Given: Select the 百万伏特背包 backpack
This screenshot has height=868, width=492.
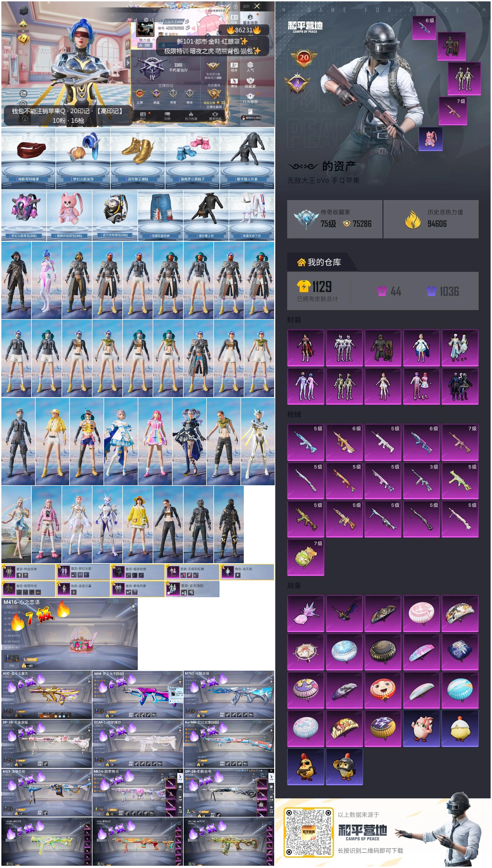Looking at the screenshot, I should (x=115, y=215).
